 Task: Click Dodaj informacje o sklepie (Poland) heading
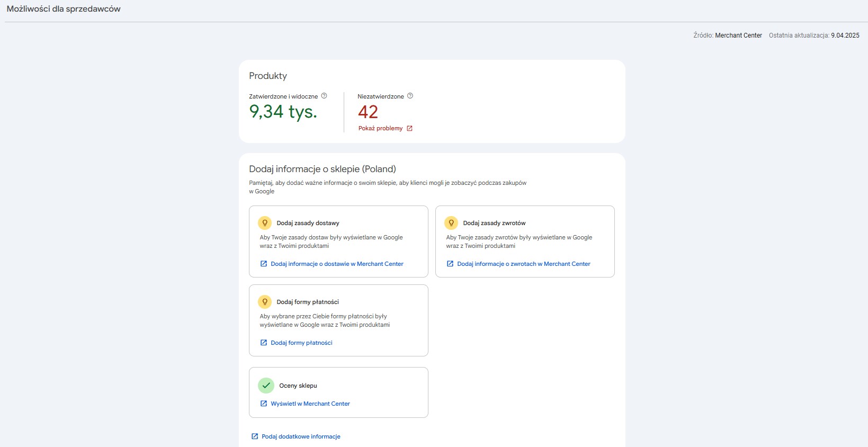323,169
